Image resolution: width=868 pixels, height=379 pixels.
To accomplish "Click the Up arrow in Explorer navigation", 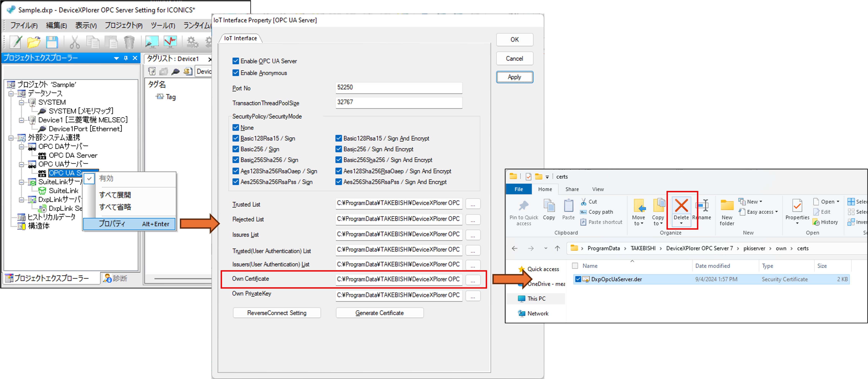I will [x=557, y=249].
